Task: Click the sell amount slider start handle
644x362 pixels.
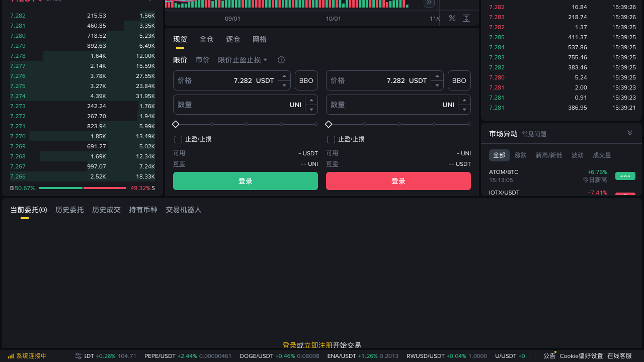Action: (329, 124)
